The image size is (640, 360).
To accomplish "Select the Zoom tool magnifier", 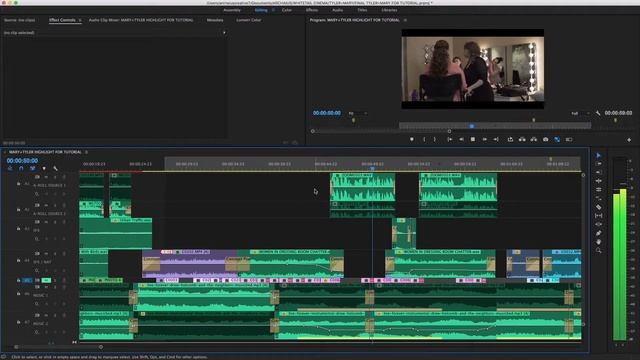I will (598, 250).
